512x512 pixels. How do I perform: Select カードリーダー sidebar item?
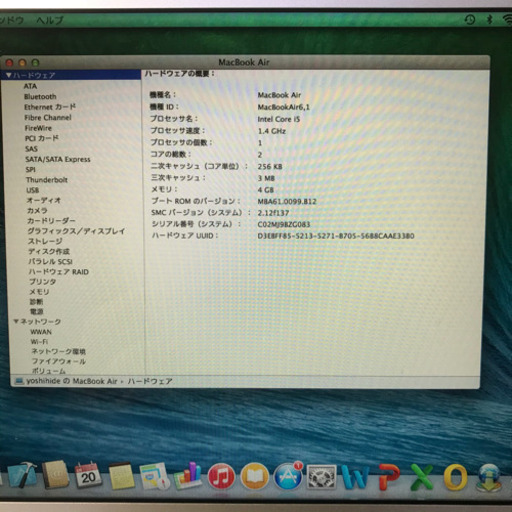(51, 221)
